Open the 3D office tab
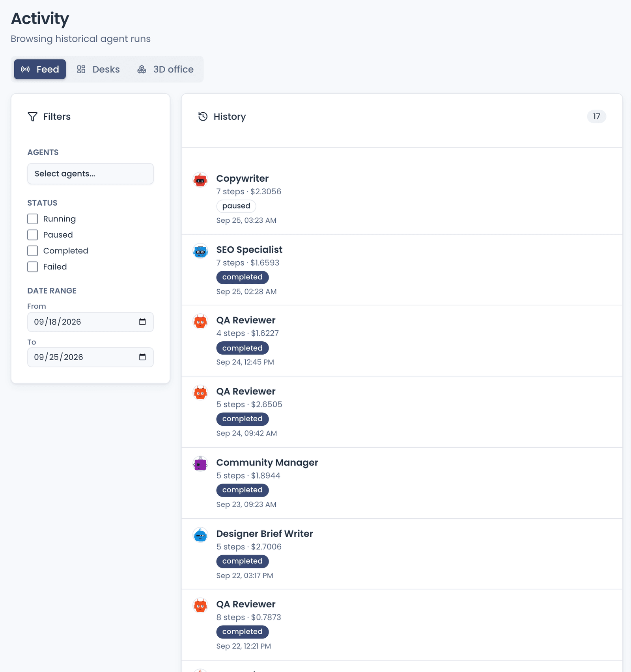Screen dimensions: 631x672 coord(165,69)
